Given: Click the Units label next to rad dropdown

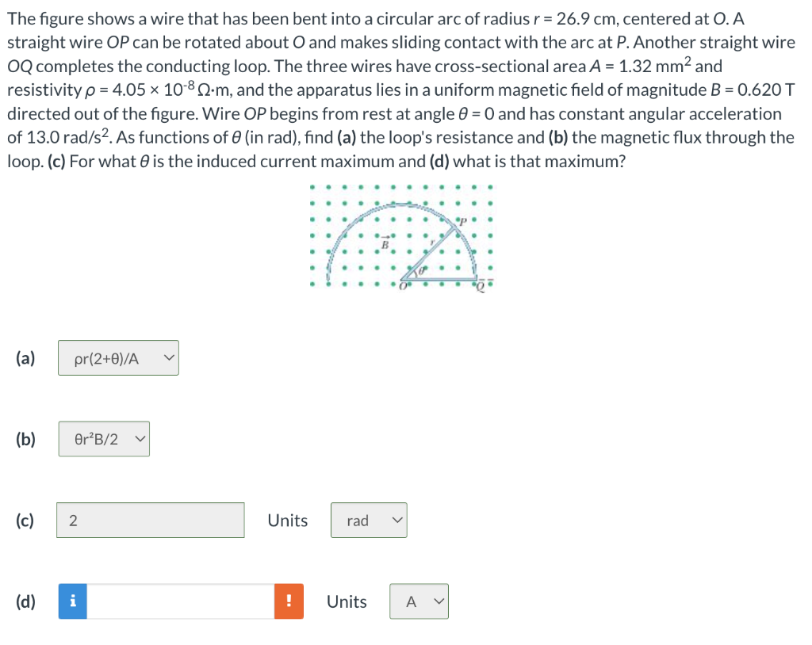Looking at the screenshot, I should [x=287, y=521].
